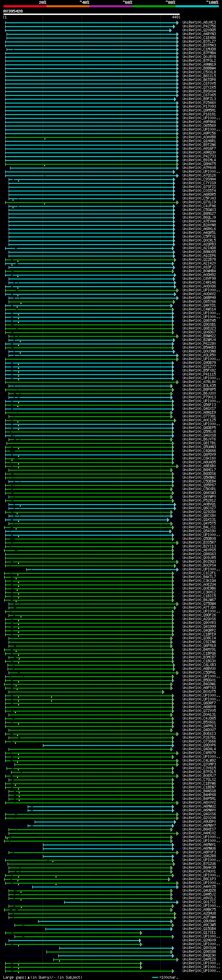This screenshot has width=222, height=980.
Task: Open UniRef100_B9FZL3 entry
Action: pos(199,99)
